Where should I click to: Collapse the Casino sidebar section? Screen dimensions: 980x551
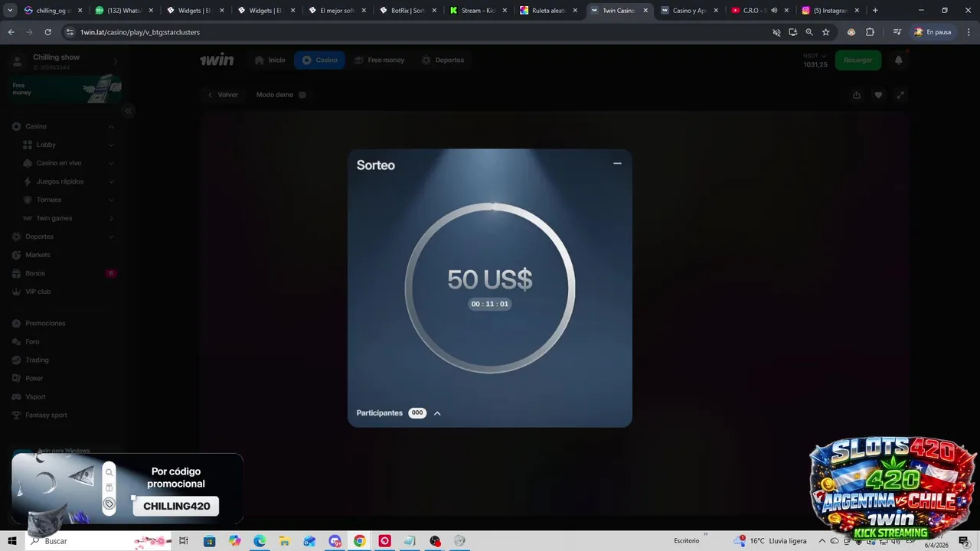[111, 126]
